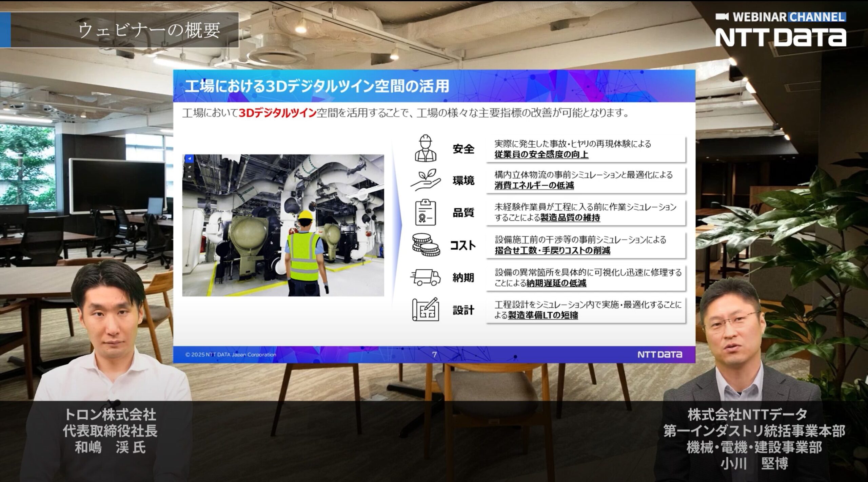
Task: Click the ウェビナーの概要 title banner
Action: [x=124, y=30]
